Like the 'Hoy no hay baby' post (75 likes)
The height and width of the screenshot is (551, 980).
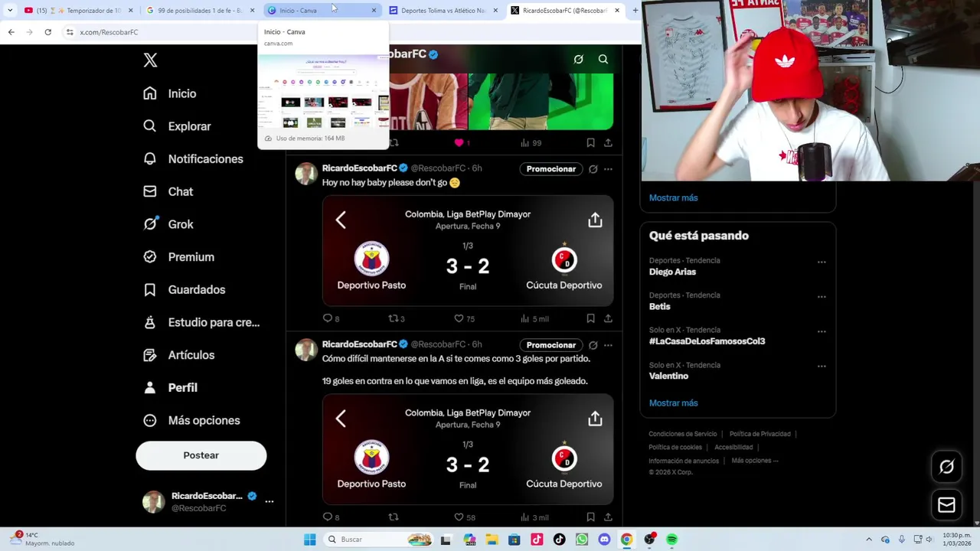(459, 318)
